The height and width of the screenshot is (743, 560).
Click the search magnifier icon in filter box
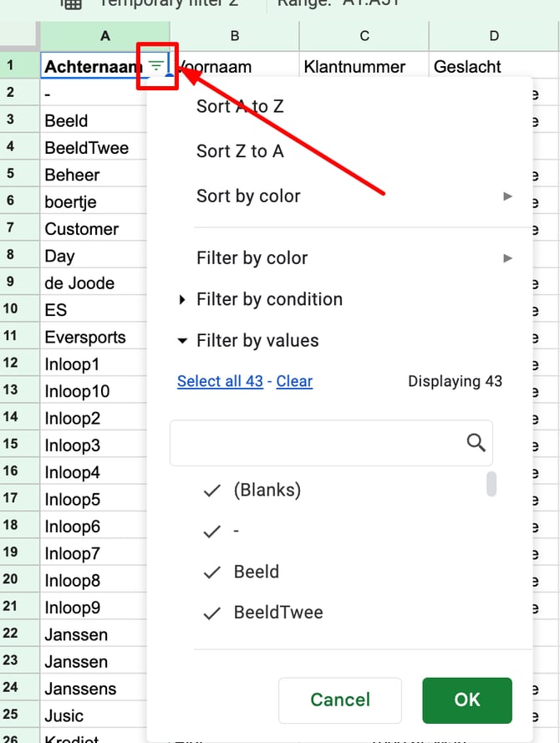(x=476, y=443)
